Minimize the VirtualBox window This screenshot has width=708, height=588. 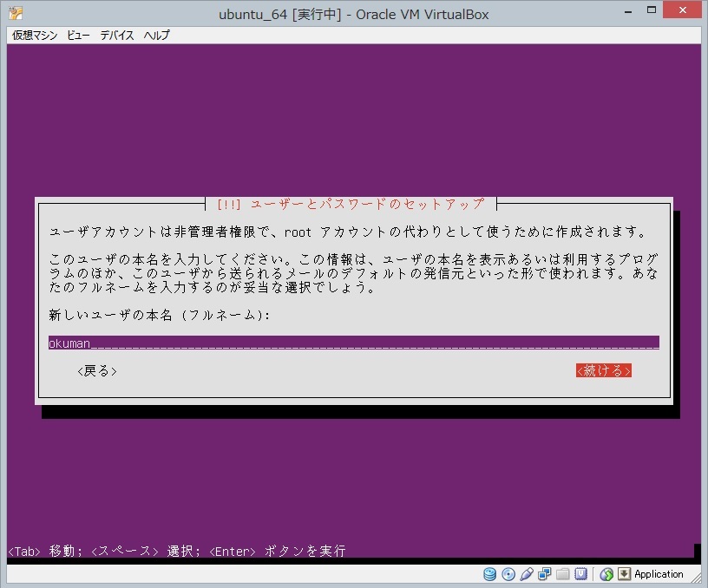[628, 10]
